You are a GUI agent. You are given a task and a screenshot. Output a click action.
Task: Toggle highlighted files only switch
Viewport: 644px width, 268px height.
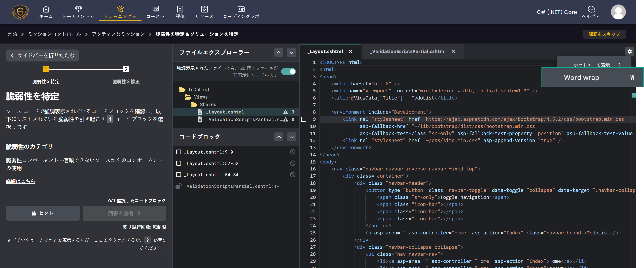288,72
